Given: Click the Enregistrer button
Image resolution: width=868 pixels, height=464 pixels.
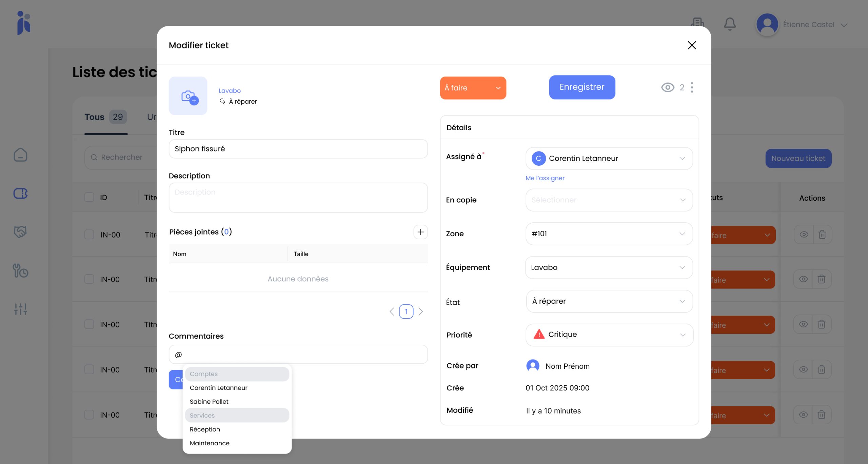Looking at the screenshot, I should (x=582, y=87).
